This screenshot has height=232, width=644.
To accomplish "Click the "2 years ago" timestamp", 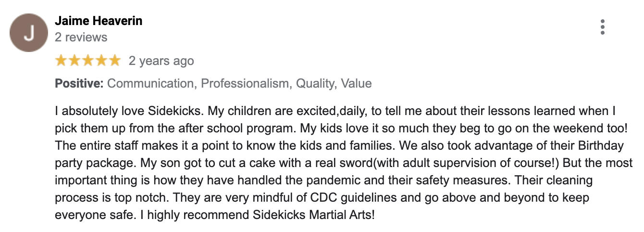I will (x=161, y=61).
